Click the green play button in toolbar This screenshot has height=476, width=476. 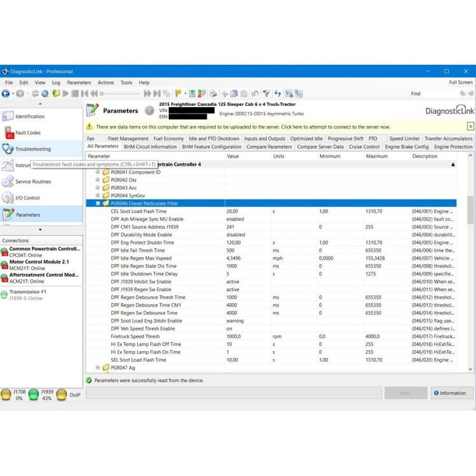(65, 93)
